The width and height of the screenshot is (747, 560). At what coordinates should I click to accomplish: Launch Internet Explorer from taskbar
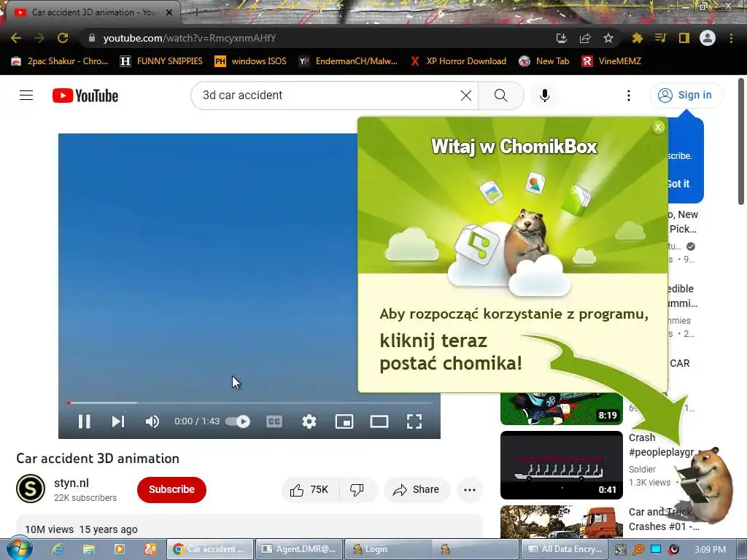[x=58, y=549]
